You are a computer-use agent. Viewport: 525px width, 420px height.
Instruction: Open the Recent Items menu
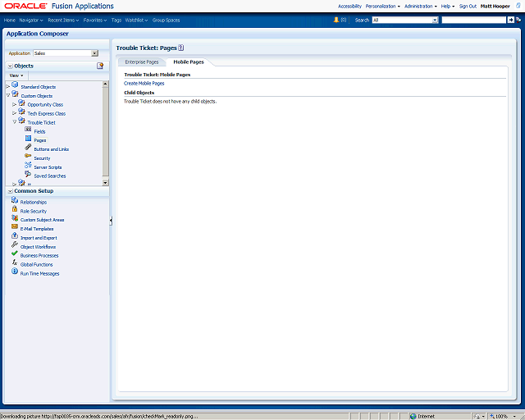[63, 21]
